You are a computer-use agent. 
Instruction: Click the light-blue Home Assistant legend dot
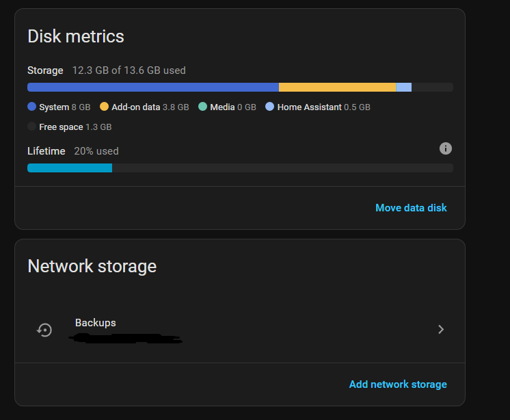[x=270, y=107]
